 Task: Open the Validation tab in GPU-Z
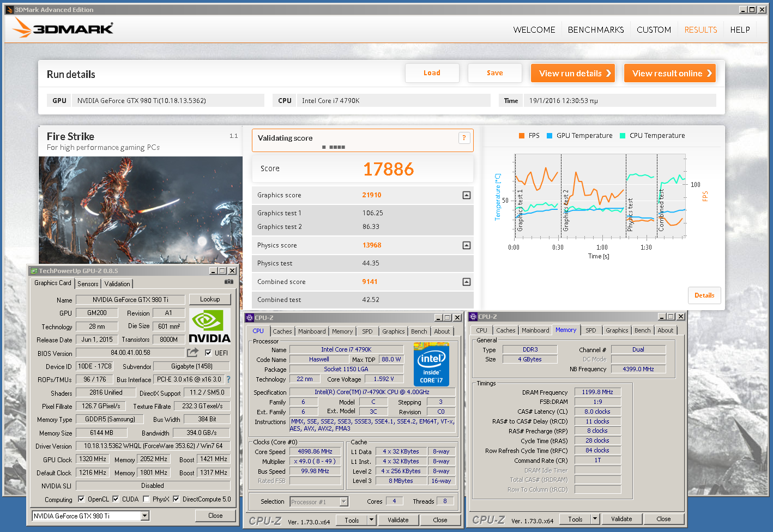click(117, 284)
